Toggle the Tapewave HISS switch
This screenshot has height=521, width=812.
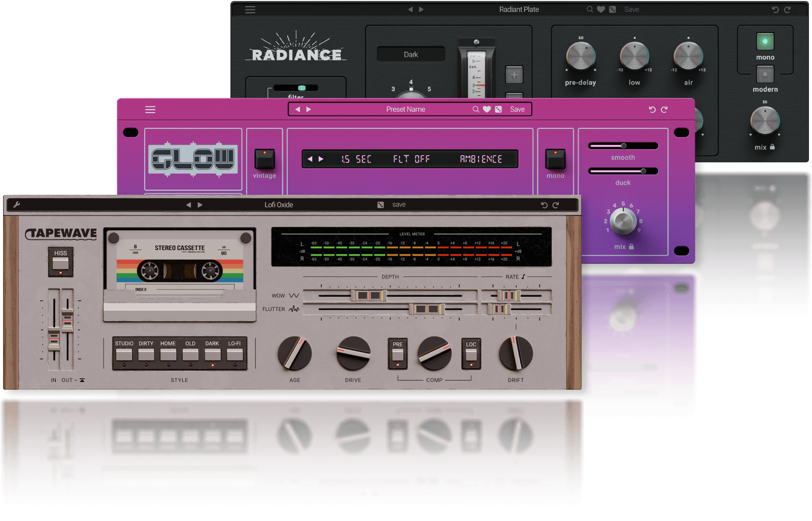click(x=61, y=262)
